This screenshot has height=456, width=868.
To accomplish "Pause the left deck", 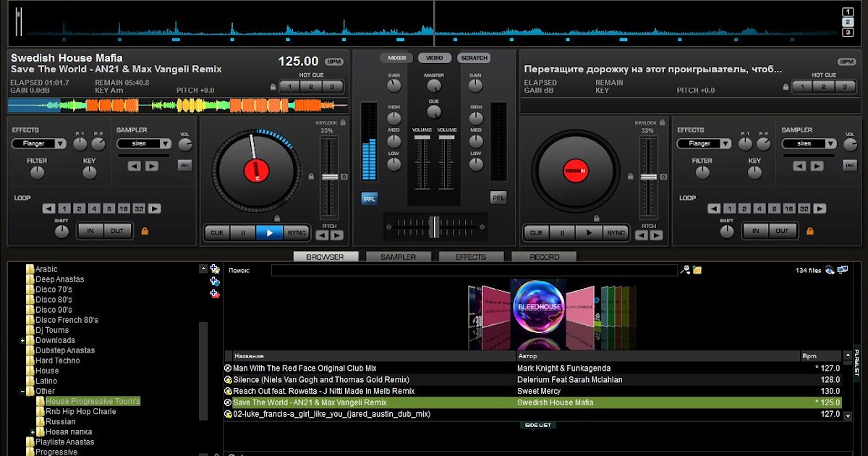I will (x=242, y=232).
